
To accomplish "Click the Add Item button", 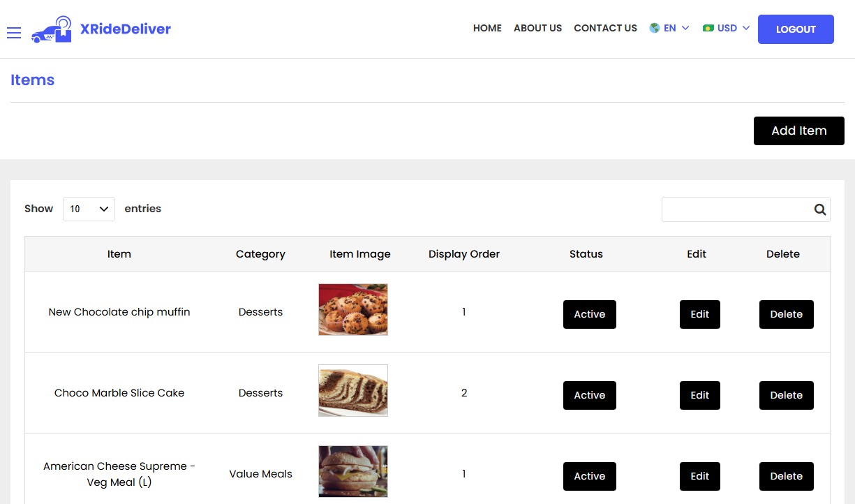I will coord(798,131).
